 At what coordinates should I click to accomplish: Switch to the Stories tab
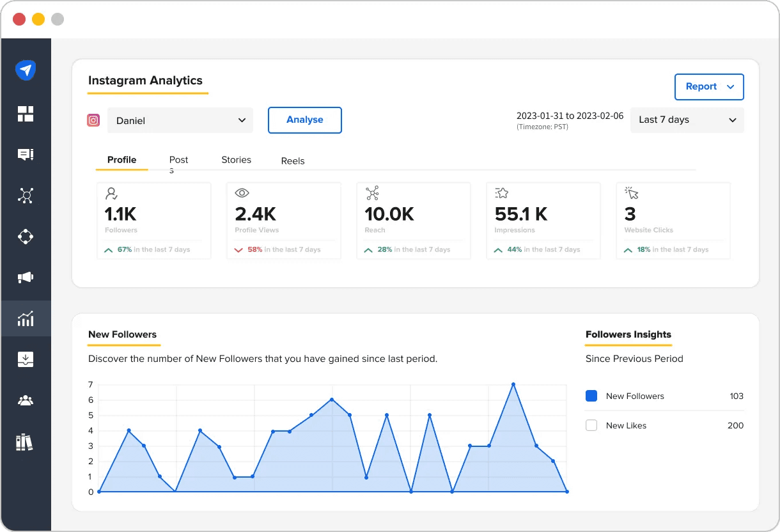coord(236,160)
